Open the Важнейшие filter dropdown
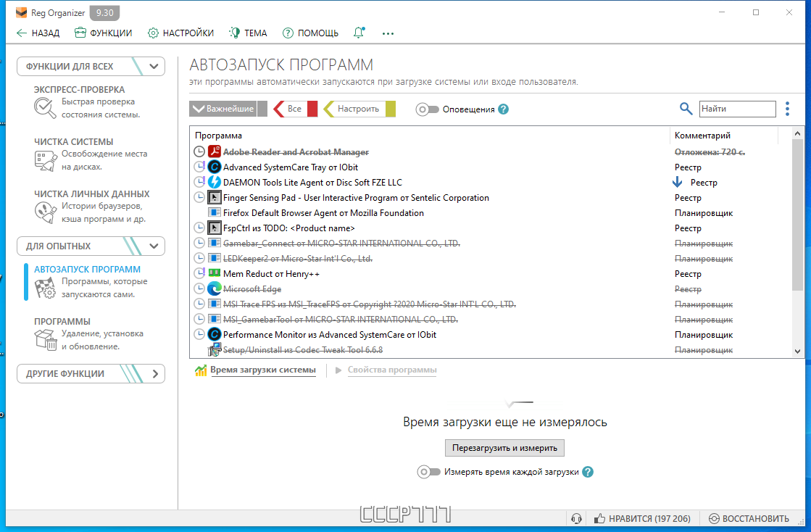811x532 pixels. [223, 109]
